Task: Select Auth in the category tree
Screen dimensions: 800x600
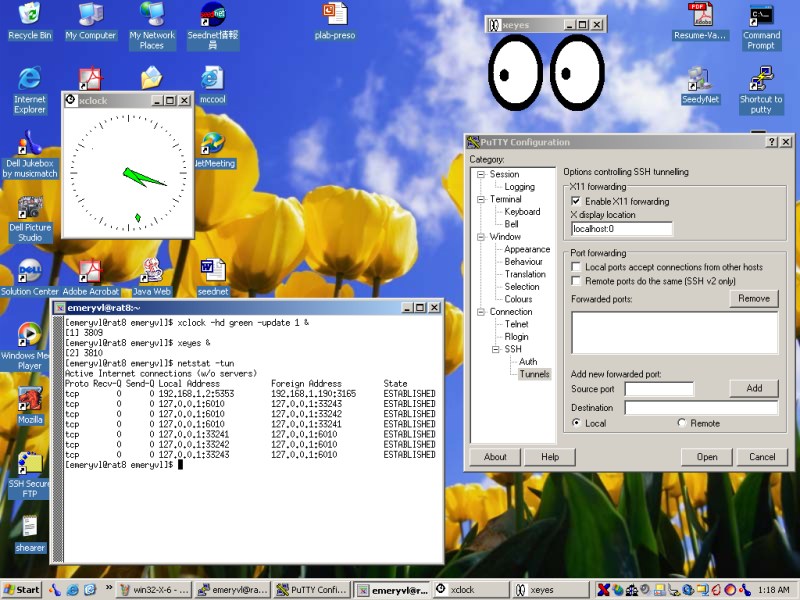Action: pos(528,362)
